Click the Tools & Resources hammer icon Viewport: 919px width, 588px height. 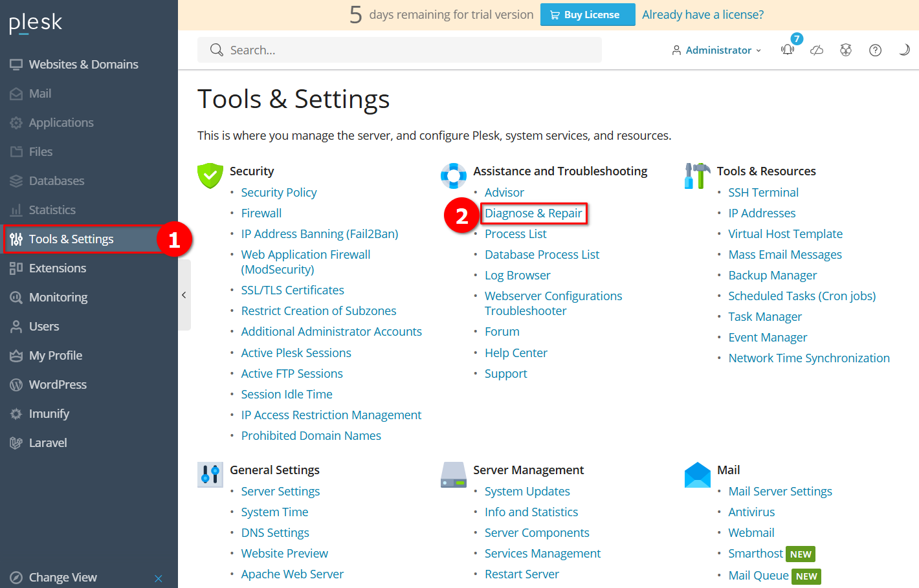click(697, 175)
